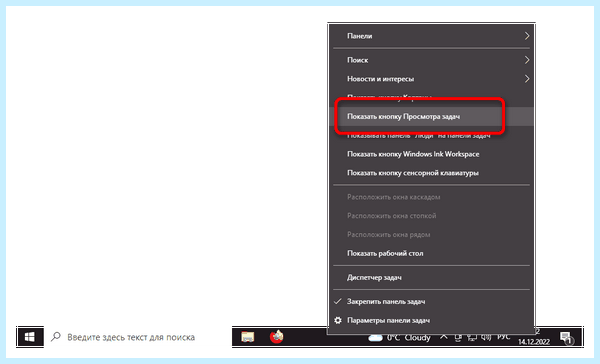Click the device tray icon left of network

[x=458, y=337]
